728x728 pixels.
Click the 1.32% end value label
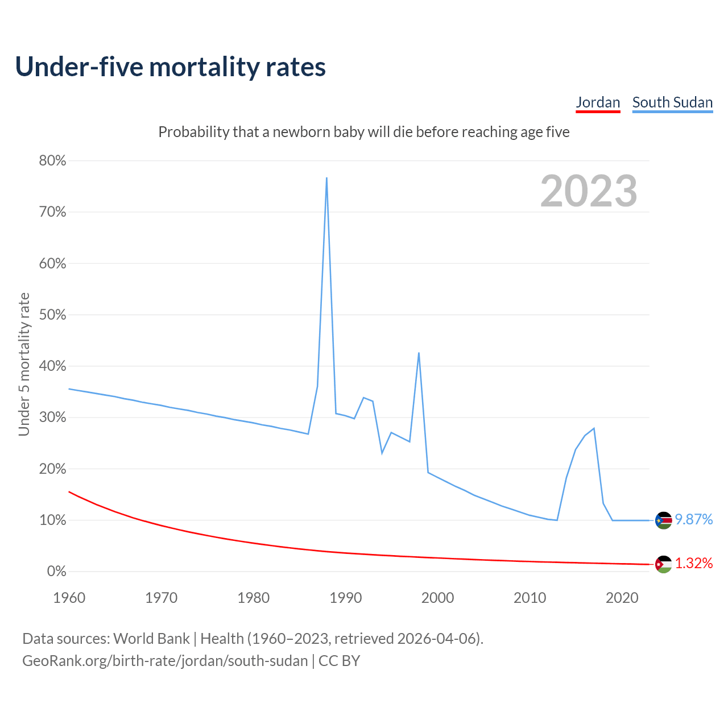pos(693,563)
